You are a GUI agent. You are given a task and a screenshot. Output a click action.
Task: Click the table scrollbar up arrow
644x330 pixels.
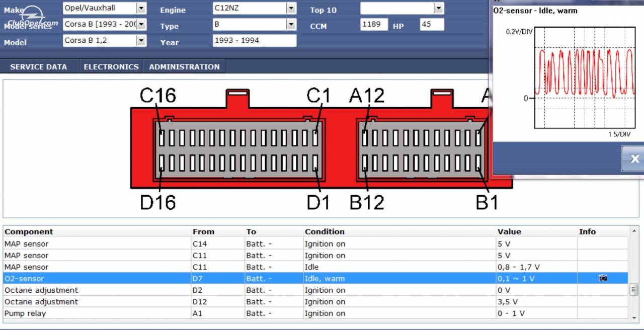tap(634, 231)
